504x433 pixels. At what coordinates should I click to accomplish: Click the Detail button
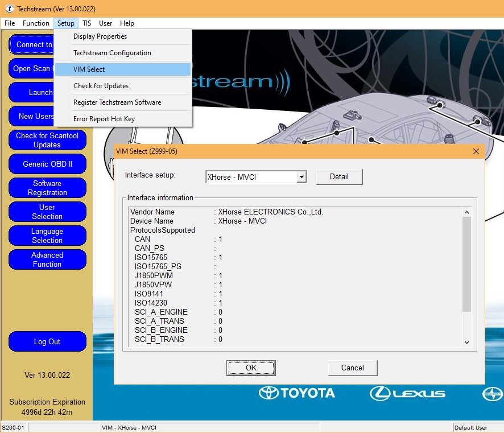[339, 176]
